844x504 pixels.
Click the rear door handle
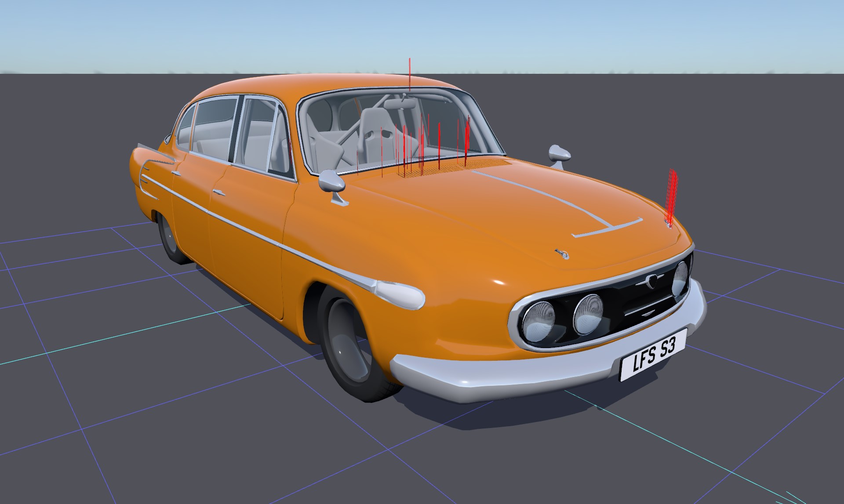click(177, 174)
